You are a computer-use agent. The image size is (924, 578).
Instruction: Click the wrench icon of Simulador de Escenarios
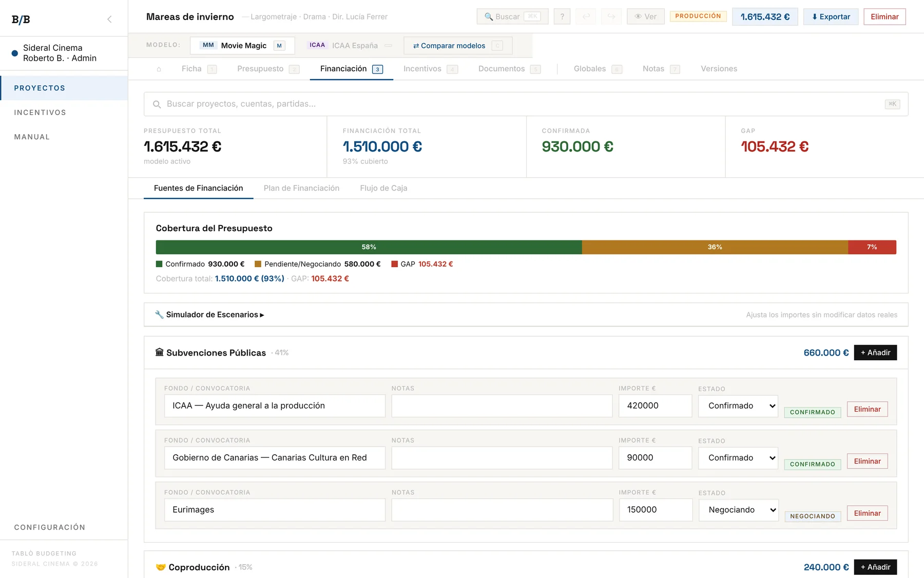[159, 314]
